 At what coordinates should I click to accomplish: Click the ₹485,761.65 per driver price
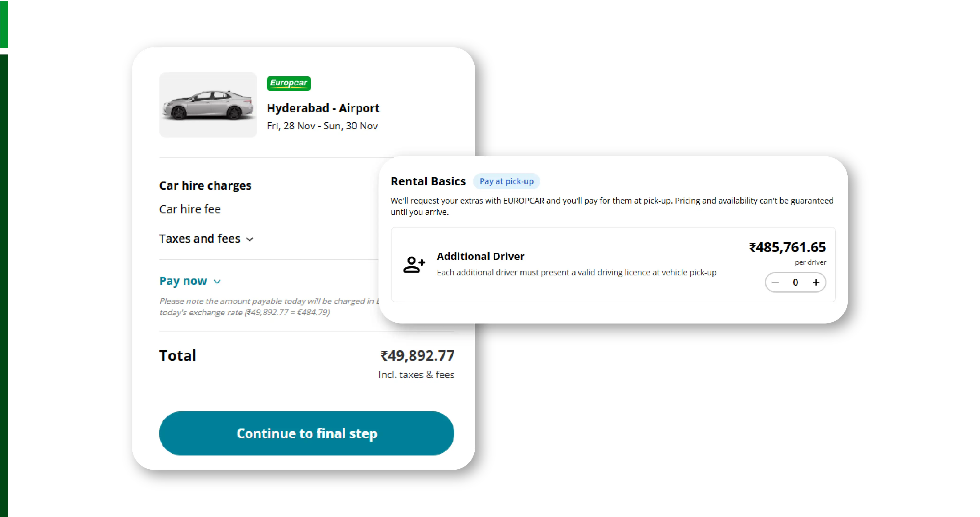[x=787, y=248]
